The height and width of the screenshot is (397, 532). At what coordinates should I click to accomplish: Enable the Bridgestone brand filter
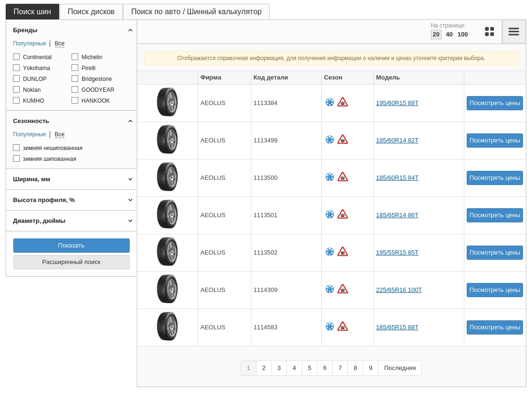pos(75,79)
